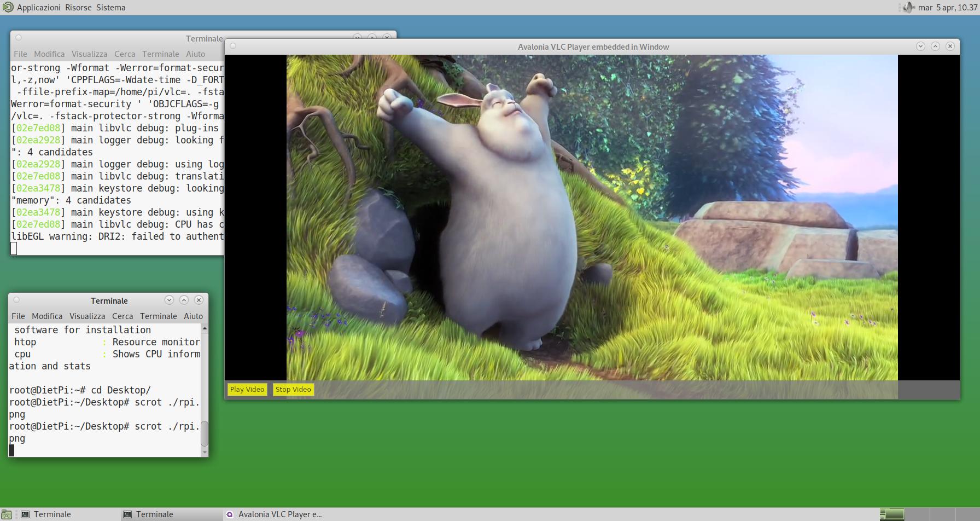Open window menu circle of DietPi Terminale window
Screen dimensions: 980x521
pos(16,300)
